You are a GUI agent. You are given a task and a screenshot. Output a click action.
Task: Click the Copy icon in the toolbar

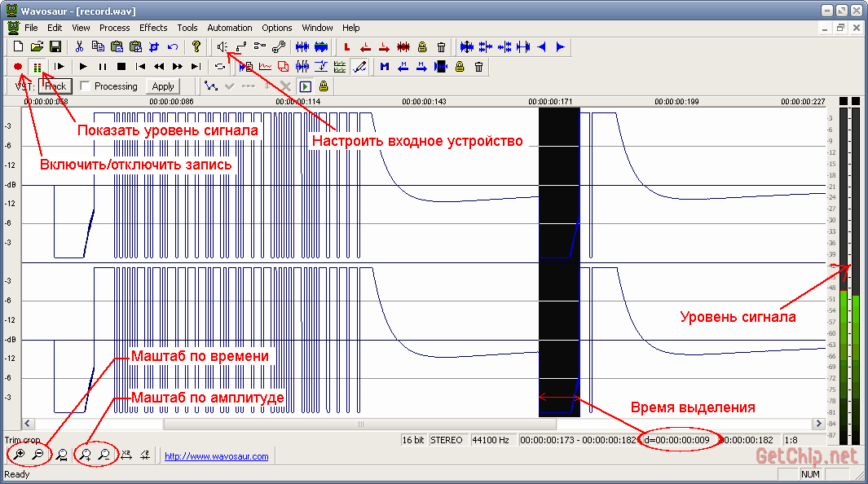click(x=98, y=47)
